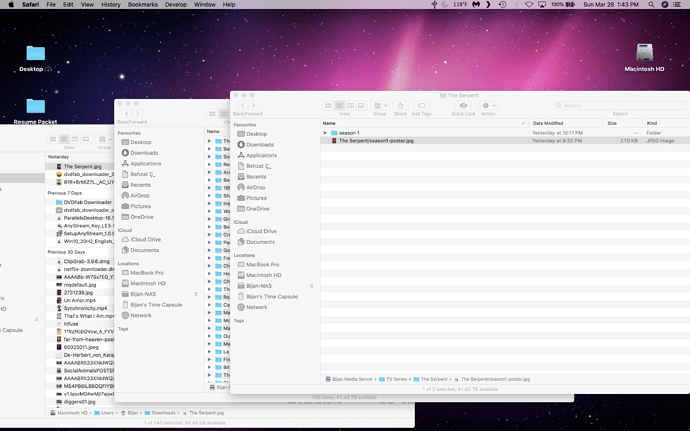
Task: Select Synchronicity.mp4 in Downloads window
Action: (x=80, y=308)
